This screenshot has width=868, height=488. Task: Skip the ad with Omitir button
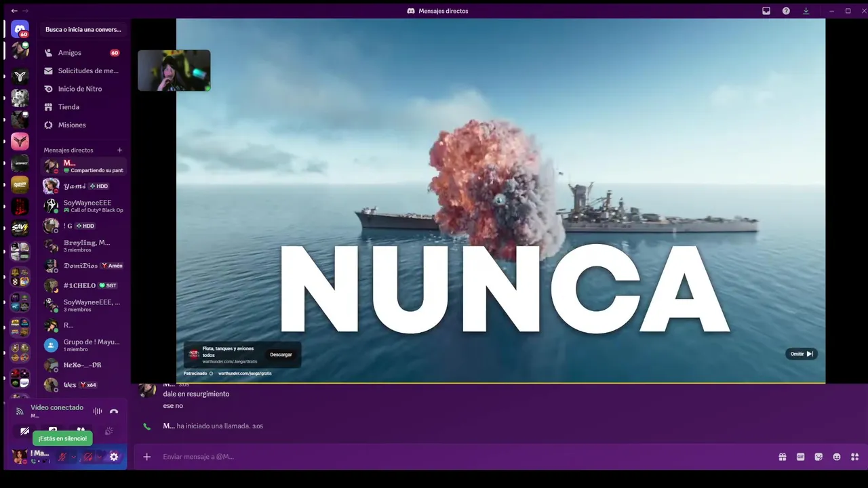pos(801,354)
